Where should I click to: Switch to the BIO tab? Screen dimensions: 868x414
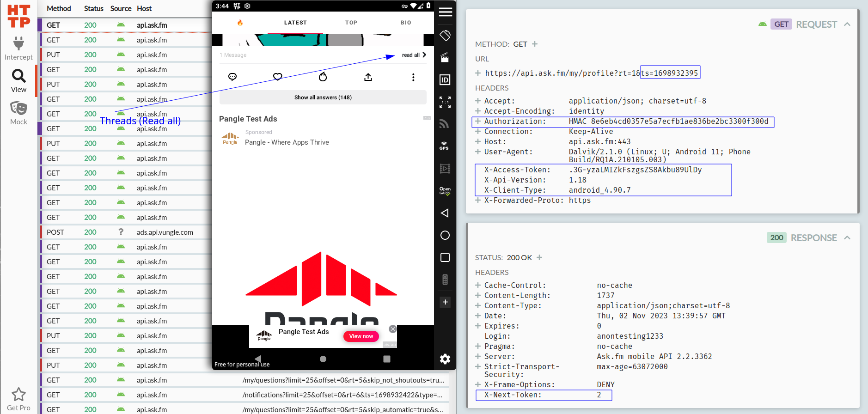(406, 22)
